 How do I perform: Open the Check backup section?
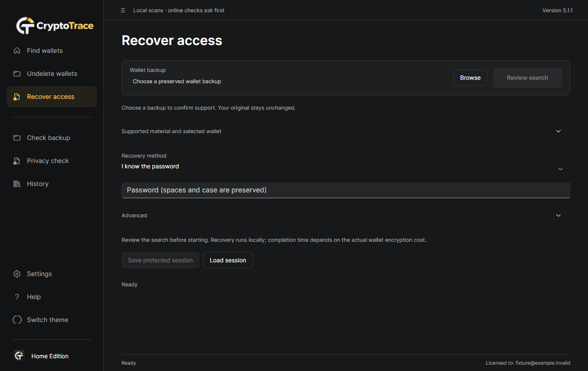[52, 138]
